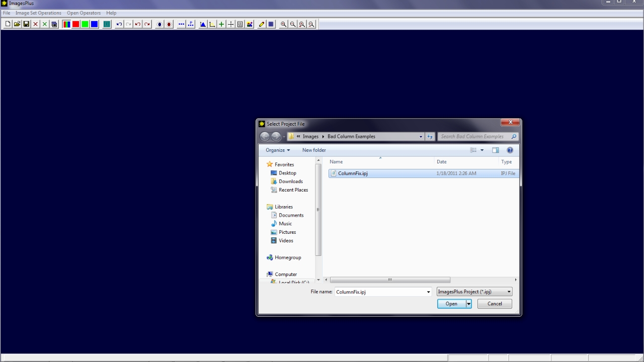The image size is (644, 362).
Task: Click the last magnifier toolbar icon
Action: coord(311,24)
